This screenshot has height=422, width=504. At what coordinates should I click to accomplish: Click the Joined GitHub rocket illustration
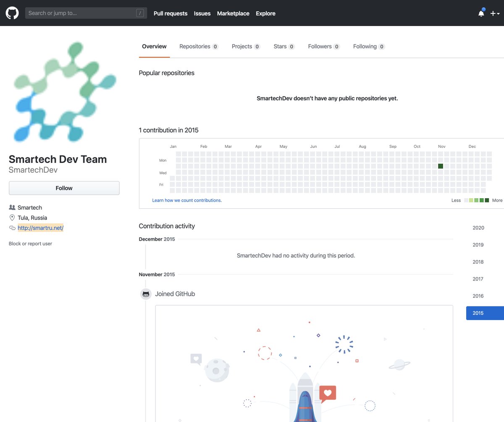point(304,364)
